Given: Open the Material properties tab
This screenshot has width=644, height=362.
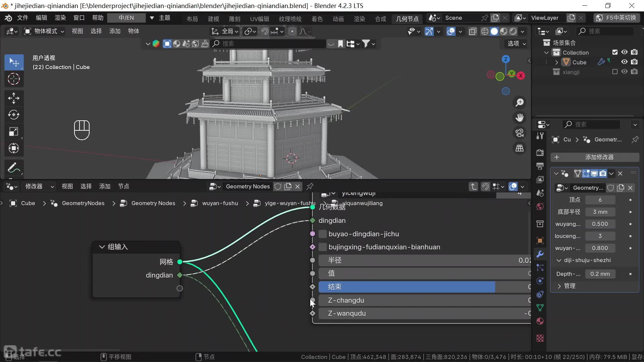Looking at the screenshot, I should (540, 321).
